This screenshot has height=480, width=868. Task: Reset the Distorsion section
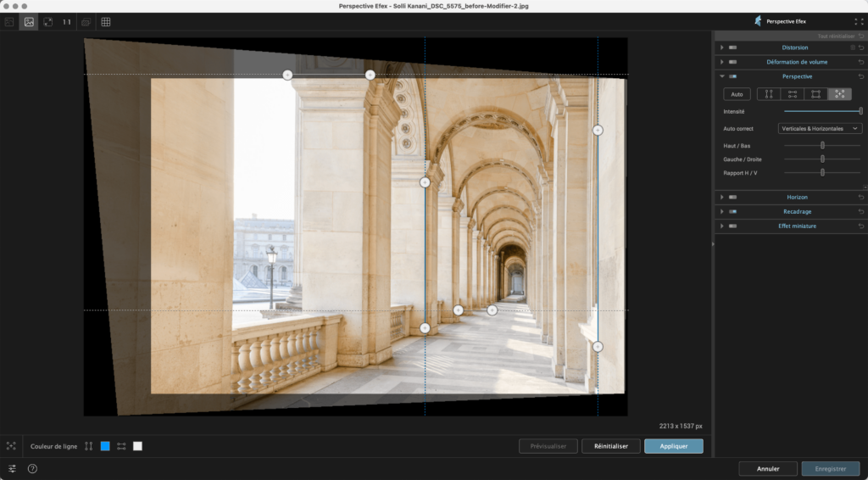pos(861,47)
